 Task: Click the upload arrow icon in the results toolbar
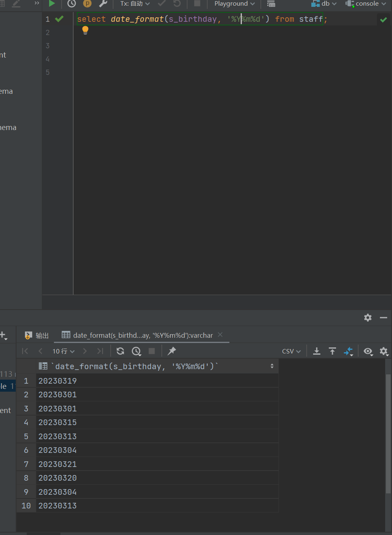click(332, 351)
